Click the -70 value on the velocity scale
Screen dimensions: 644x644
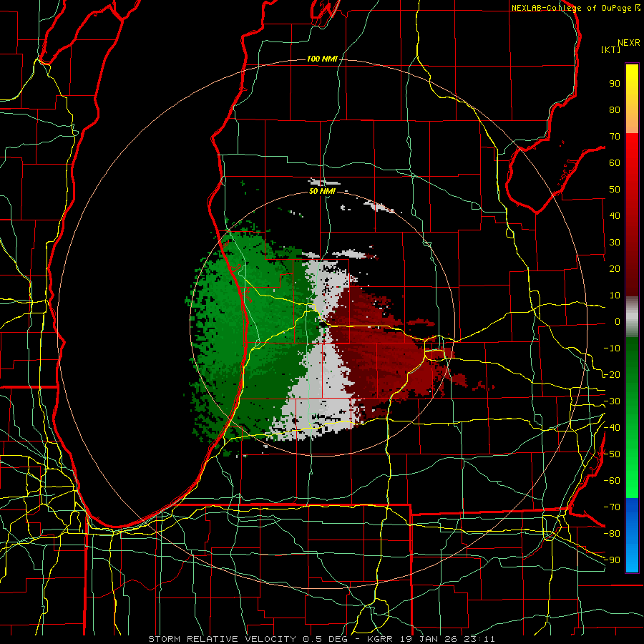(612, 507)
